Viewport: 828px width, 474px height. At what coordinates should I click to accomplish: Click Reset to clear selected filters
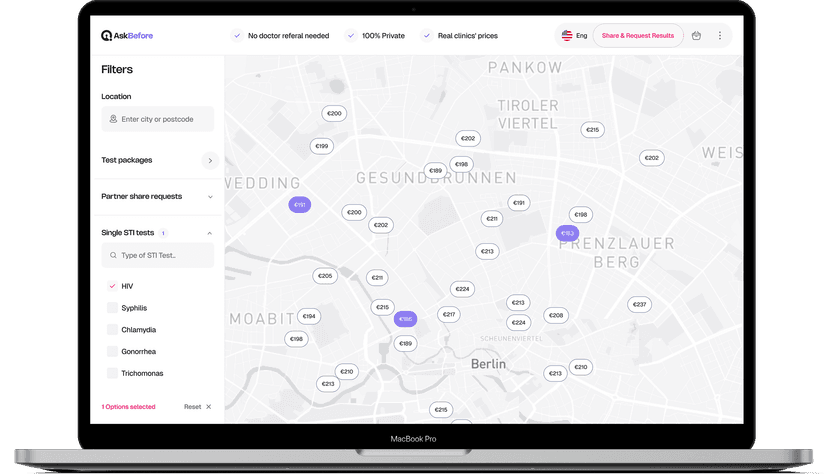192,407
